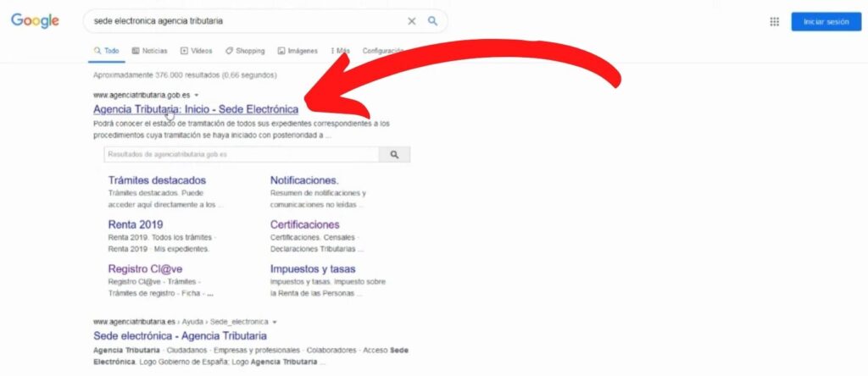
Task: Open the Renta 2019 sitelink
Action: point(136,224)
